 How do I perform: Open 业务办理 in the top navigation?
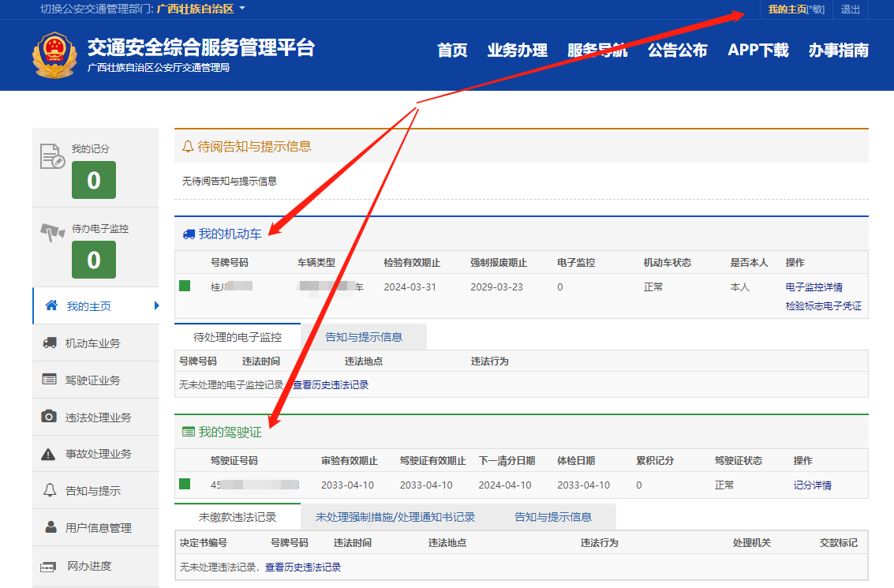[x=517, y=51]
